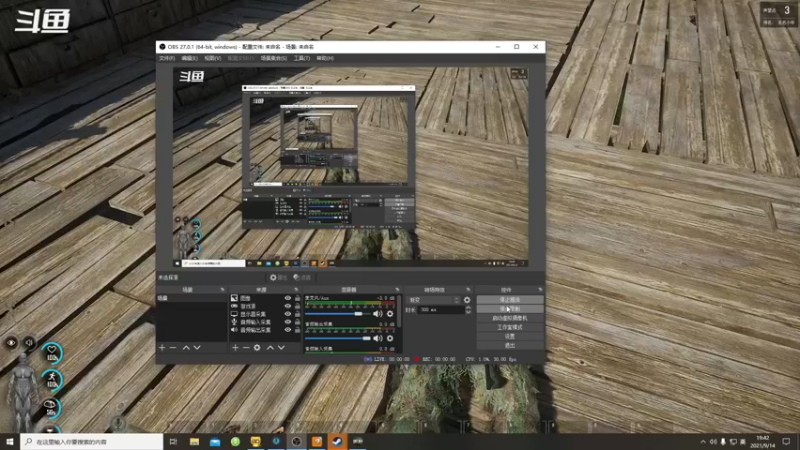Open 设置 settings from Controls panel

click(x=510, y=337)
